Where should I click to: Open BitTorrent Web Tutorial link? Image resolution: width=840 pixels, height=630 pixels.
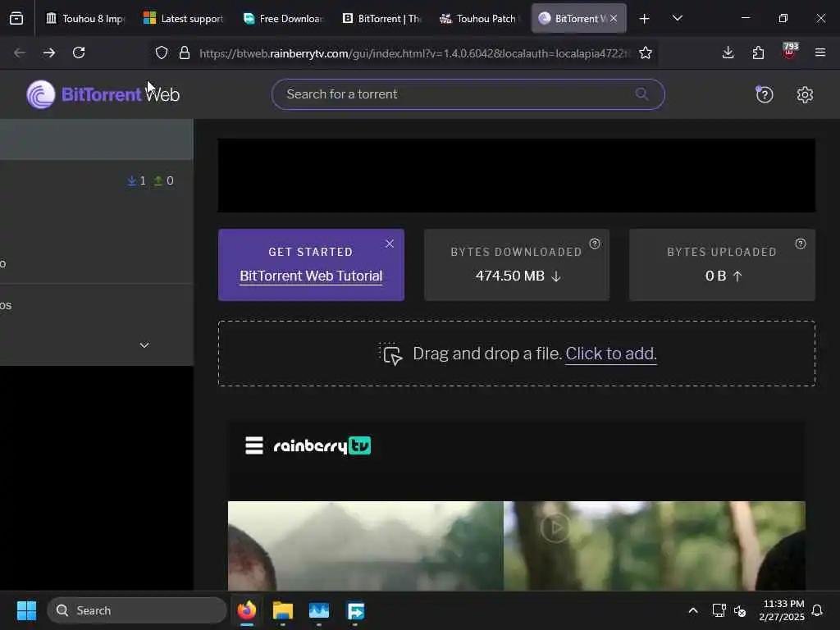coord(311,276)
